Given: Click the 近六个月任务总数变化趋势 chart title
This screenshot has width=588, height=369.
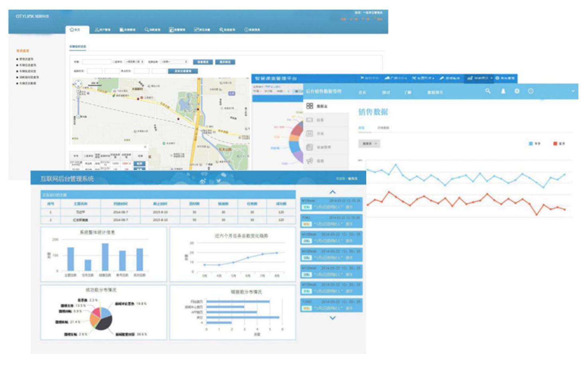Looking at the screenshot, I should [x=241, y=236].
